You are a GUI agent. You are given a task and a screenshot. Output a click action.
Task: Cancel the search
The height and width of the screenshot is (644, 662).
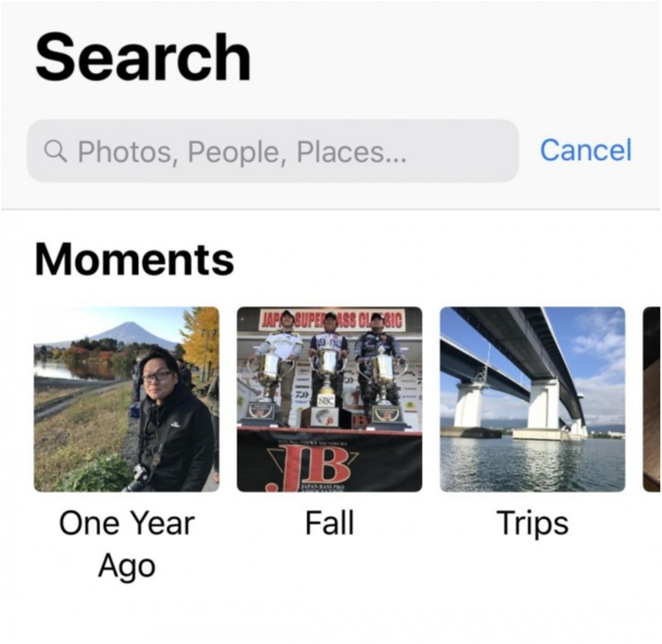585,150
